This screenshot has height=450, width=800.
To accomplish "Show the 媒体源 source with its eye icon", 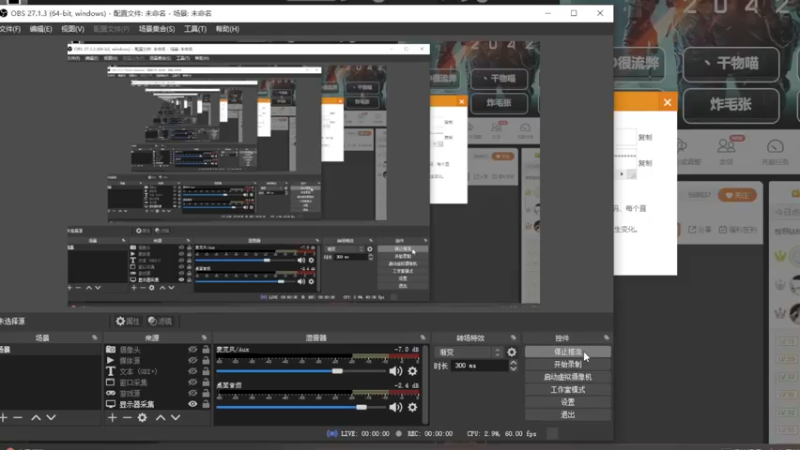I will 192,360.
